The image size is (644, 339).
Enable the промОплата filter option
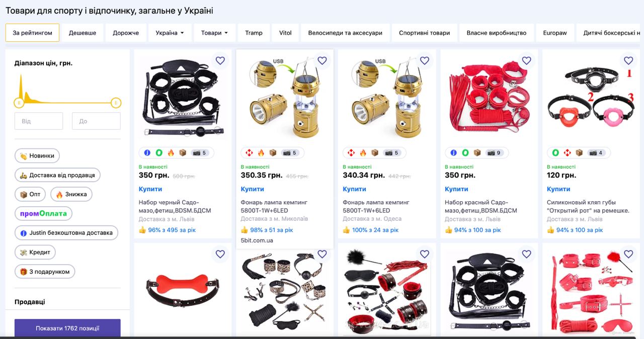click(43, 214)
